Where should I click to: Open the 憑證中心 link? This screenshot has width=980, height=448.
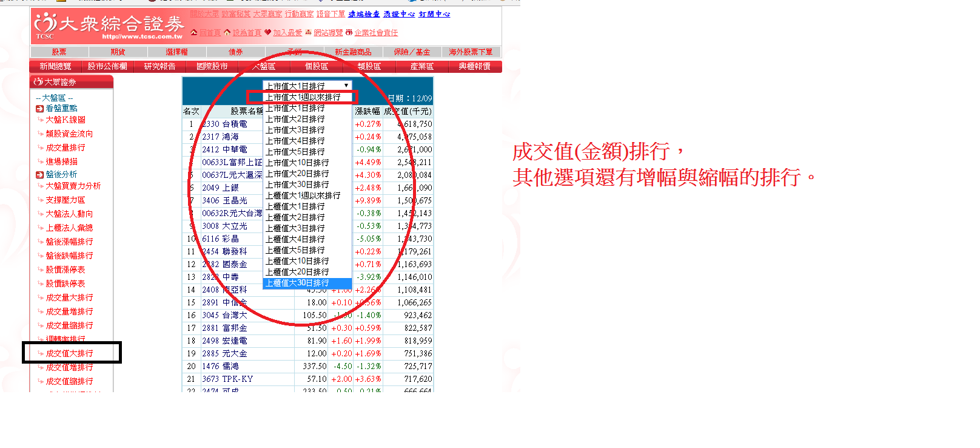coord(399,14)
